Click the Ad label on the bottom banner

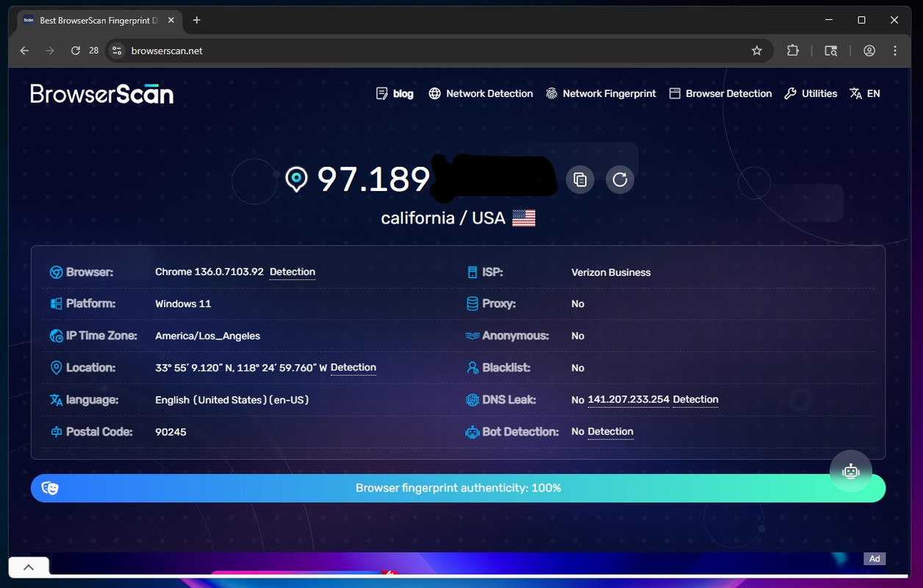pyautogui.click(x=874, y=559)
